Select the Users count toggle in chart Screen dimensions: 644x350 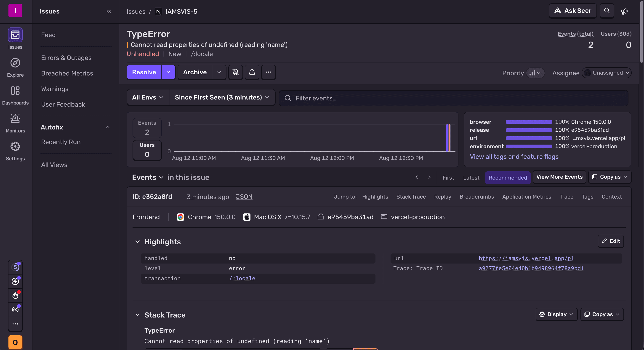147,150
